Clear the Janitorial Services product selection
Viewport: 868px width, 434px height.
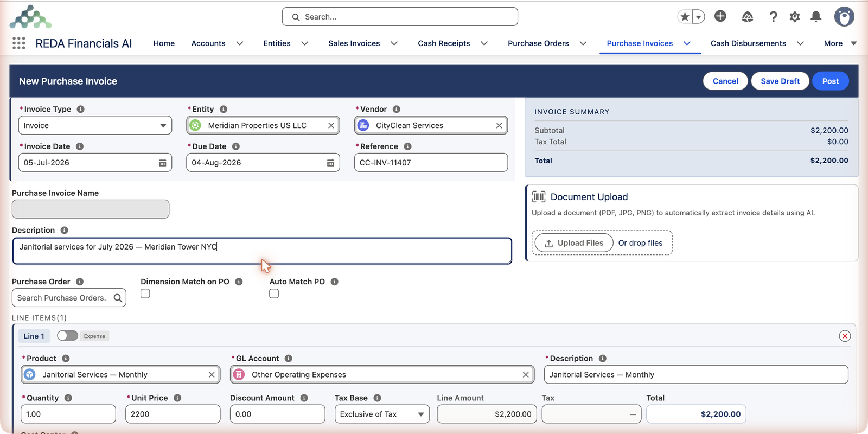coord(212,375)
